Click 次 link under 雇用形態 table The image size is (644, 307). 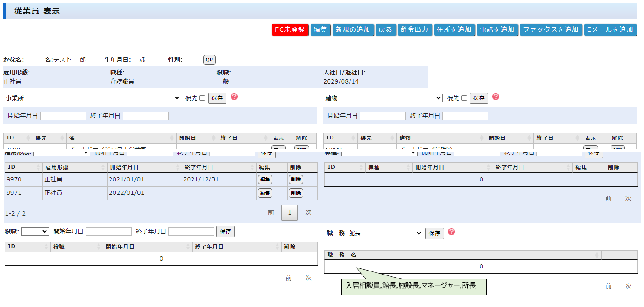tap(308, 213)
